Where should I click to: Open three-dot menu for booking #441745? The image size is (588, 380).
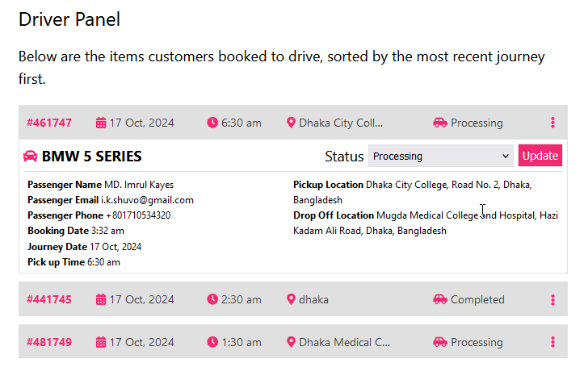(552, 299)
